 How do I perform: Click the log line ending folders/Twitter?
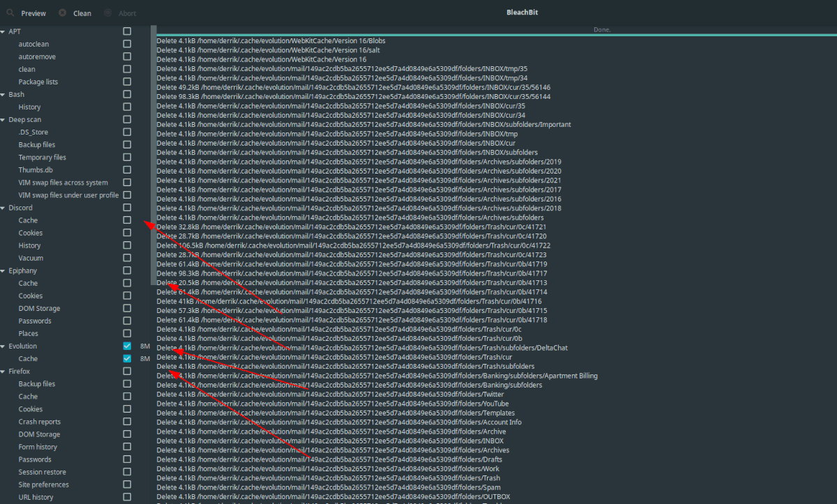(330, 395)
